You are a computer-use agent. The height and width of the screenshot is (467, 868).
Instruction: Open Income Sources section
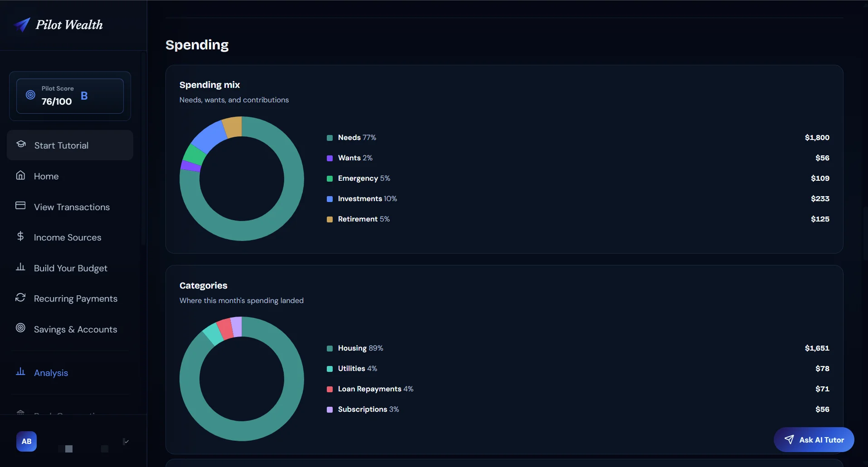click(x=70, y=237)
